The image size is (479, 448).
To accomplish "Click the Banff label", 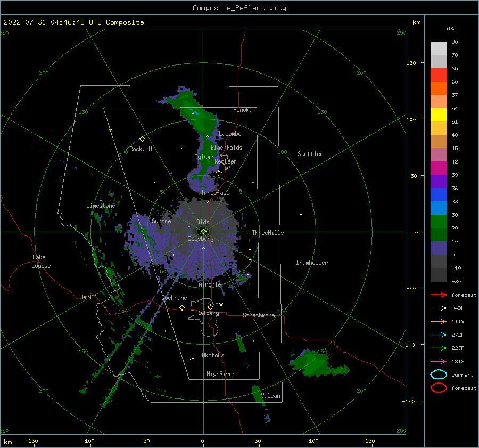I will pyautogui.click(x=88, y=297).
